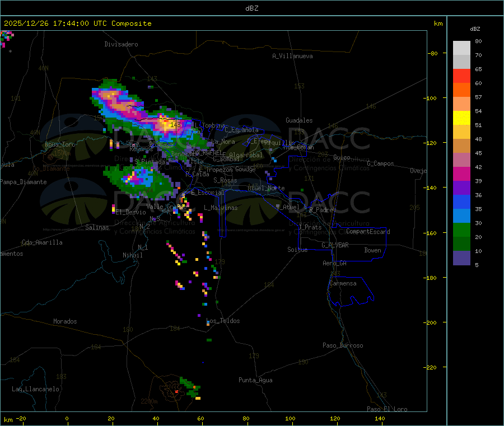Image resolution: width=504 pixels, height=426 pixels.
Task: Click the CompantEscard location label
Action: (x=368, y=232)
